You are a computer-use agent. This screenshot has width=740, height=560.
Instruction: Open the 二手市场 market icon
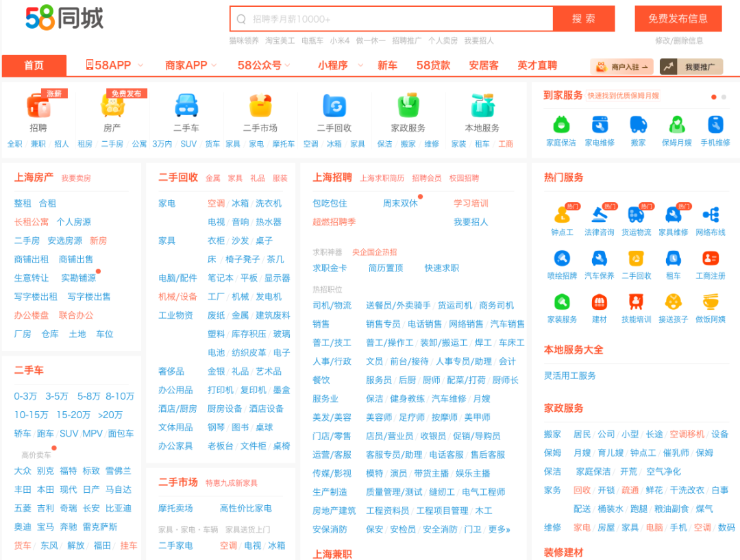(x=260, y=106)
